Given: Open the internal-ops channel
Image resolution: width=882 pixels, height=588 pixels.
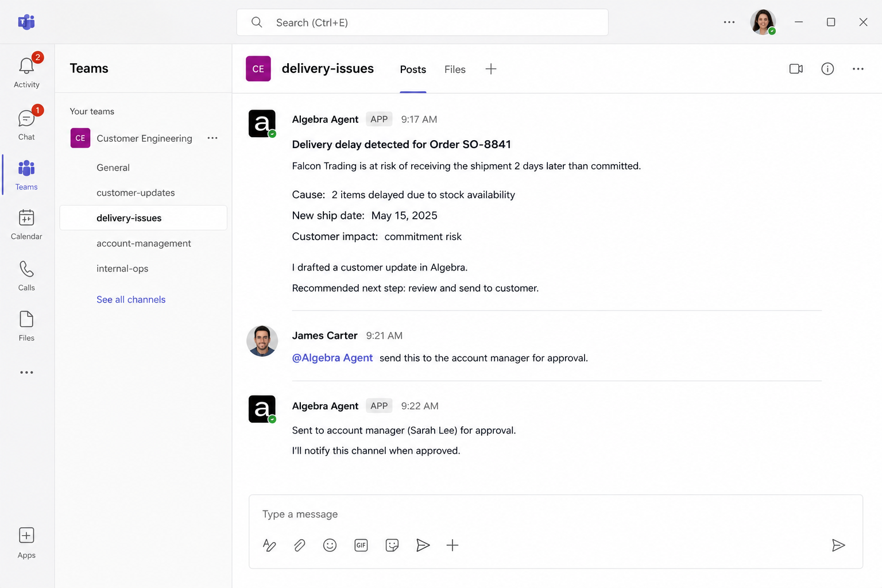Looking at the screenshot, I should pos(144,269).
